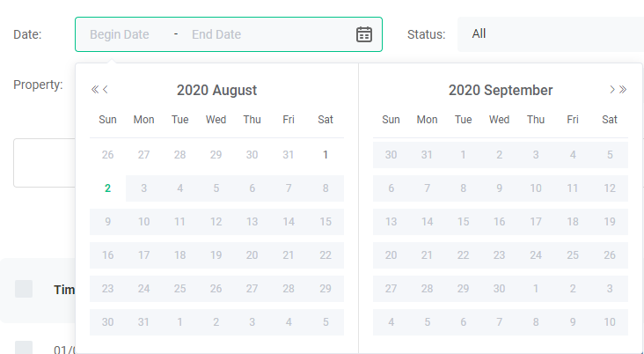
Task: Pick August 1 in the calendar
Action: click(x=326, y=155)
